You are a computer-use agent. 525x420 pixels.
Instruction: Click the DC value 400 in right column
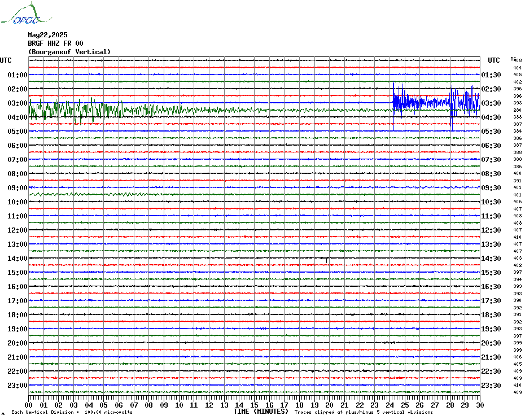518,173
